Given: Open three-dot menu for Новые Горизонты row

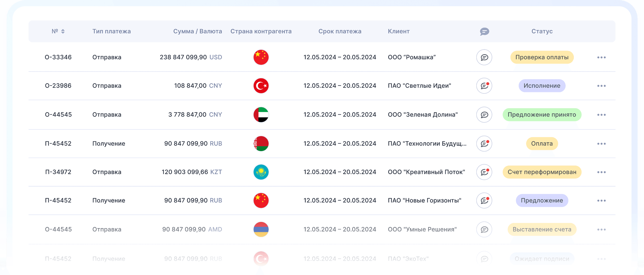Looking at the screenshot, I should pyautogui.click(x=601, y=201).
